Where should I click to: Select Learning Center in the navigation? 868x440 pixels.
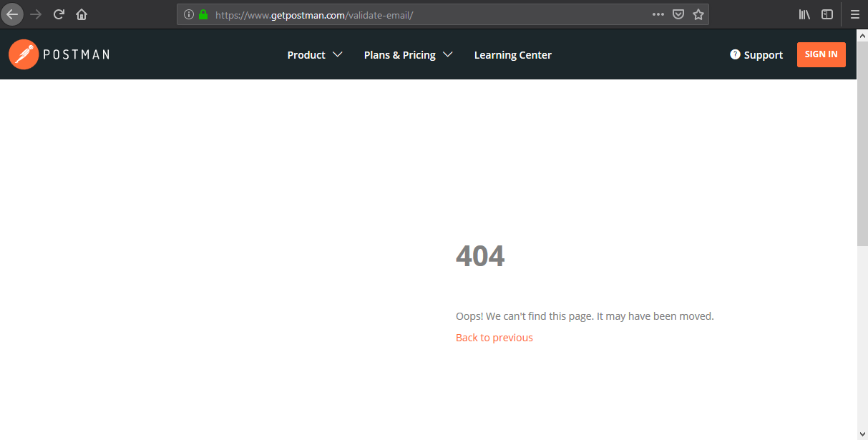tap(512, 54)
